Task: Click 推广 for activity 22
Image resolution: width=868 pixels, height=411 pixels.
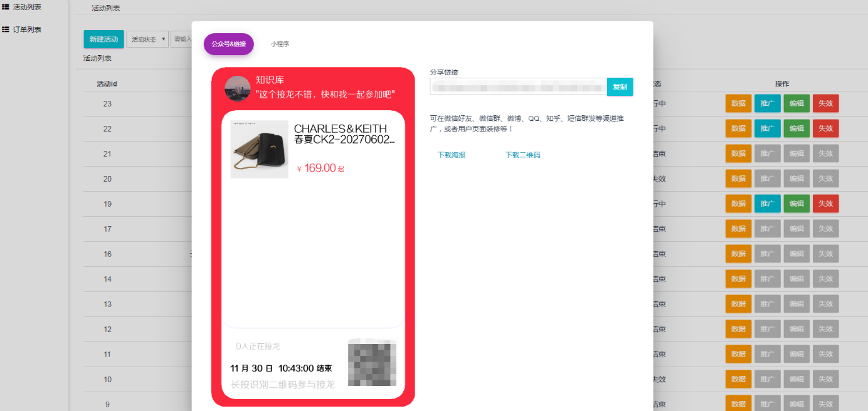Action: point(767,128)
